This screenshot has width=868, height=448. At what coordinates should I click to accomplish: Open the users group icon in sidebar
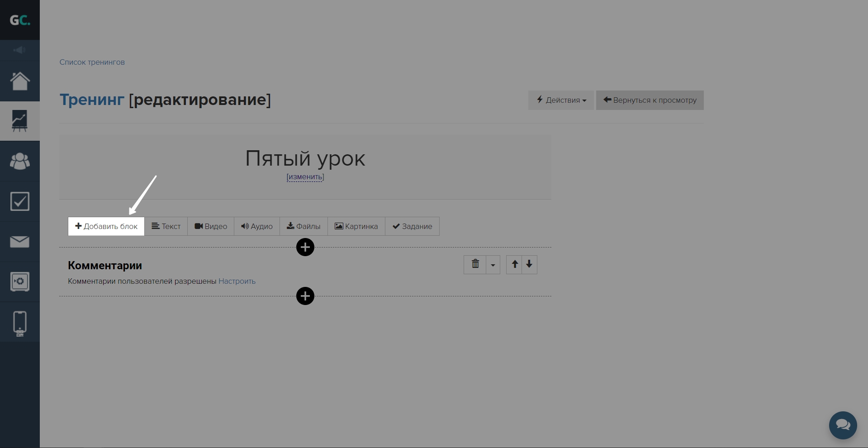pos(20,161)
